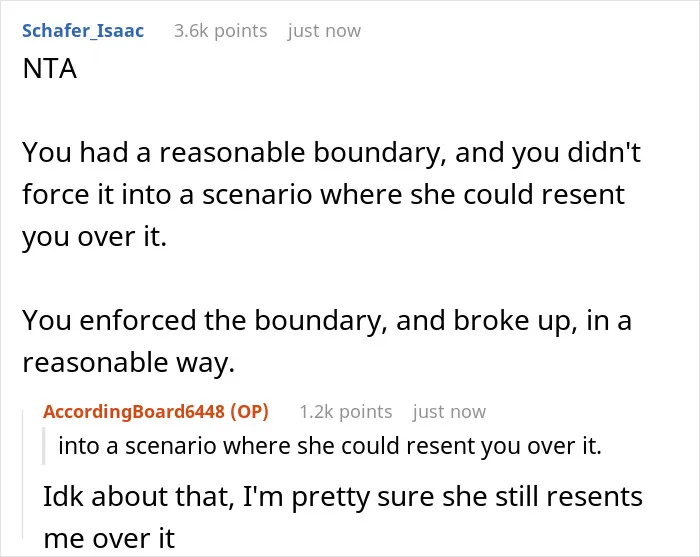Click the 3.6k points score
This screenshot has height=557, width=700.
point(221,31)
